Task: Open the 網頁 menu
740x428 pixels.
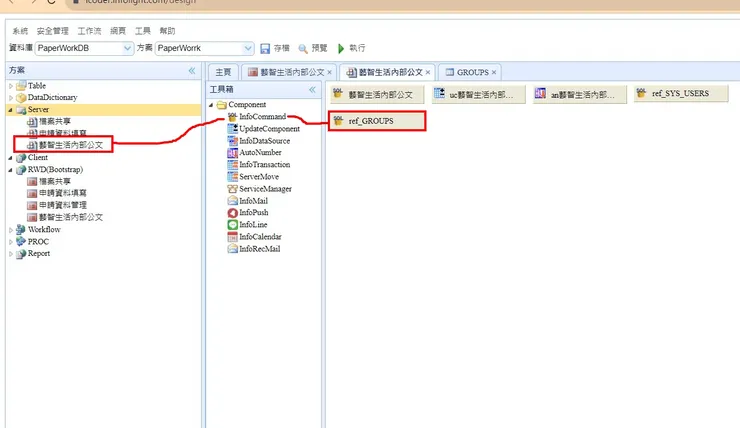Action: 118,31
